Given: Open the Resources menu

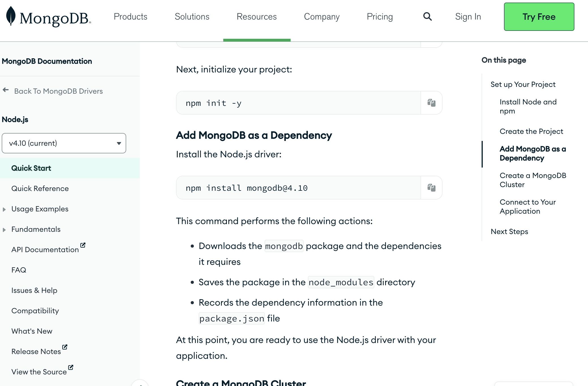Looking at the screenshot, I should click(x=257, y=17).
